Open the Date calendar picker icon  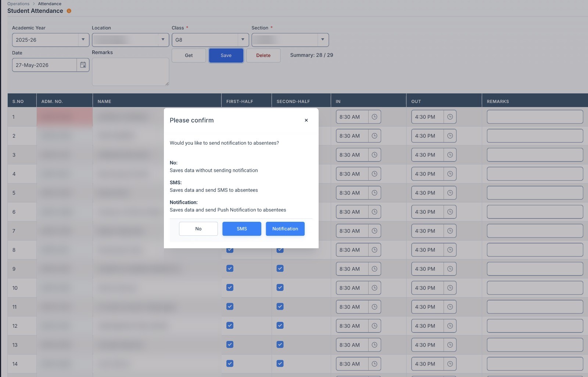tap(83, 65)
